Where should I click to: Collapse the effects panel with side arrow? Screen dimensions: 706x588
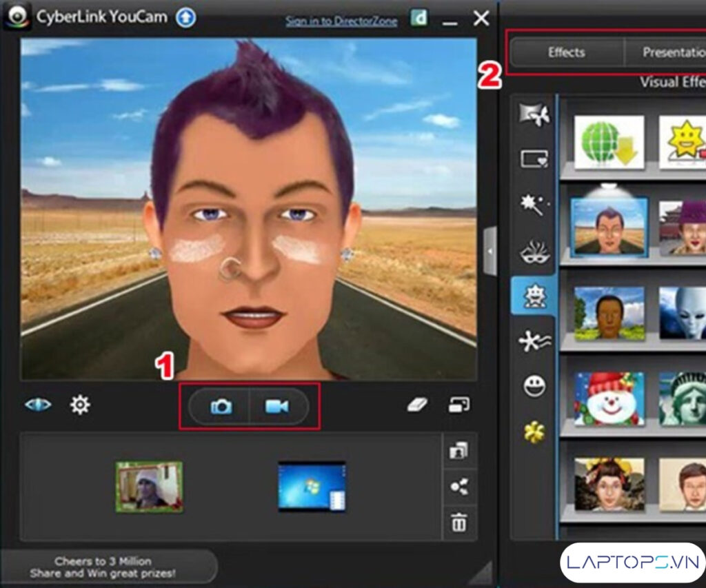[490, 252]
